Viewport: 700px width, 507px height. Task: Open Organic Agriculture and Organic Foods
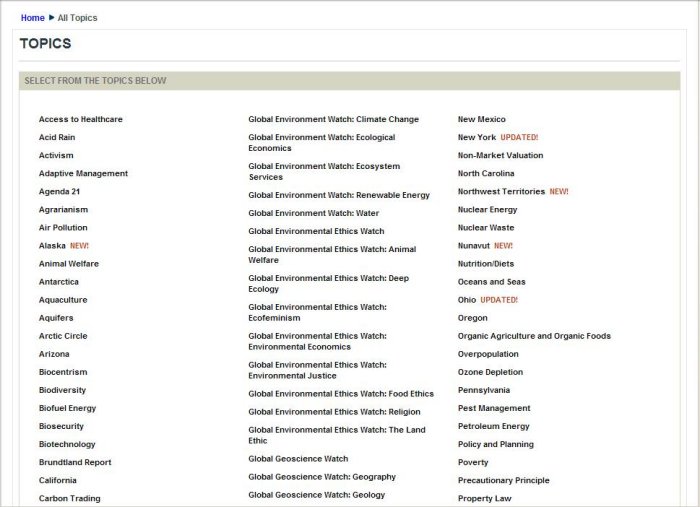pyautogui.click(x=534, y=336)
